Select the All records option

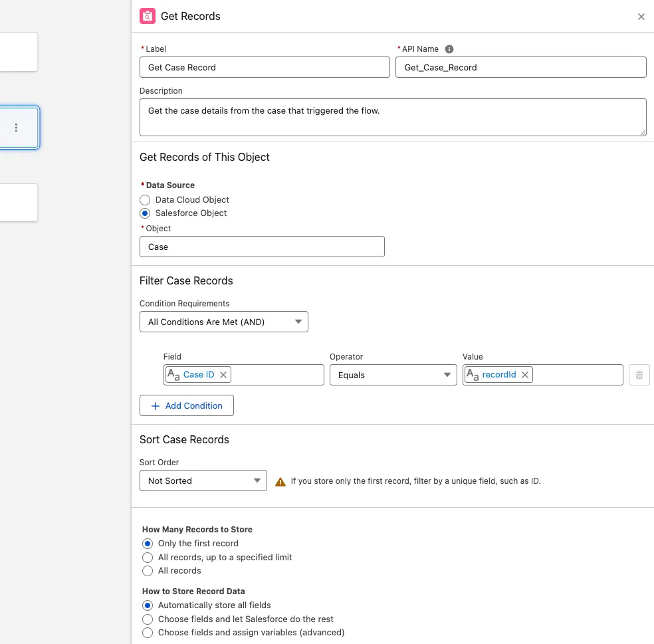pyautogui.click(x=148, y=570)
